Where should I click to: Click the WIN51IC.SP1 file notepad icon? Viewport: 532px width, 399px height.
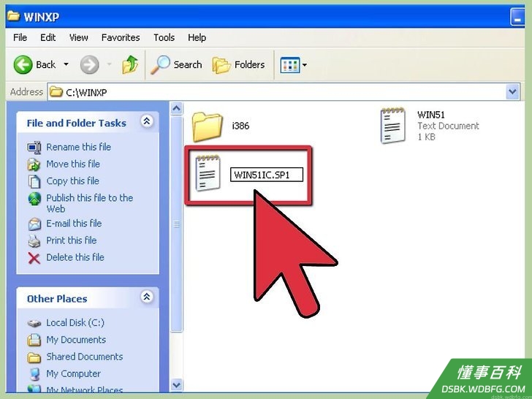(x=208, y=172)
